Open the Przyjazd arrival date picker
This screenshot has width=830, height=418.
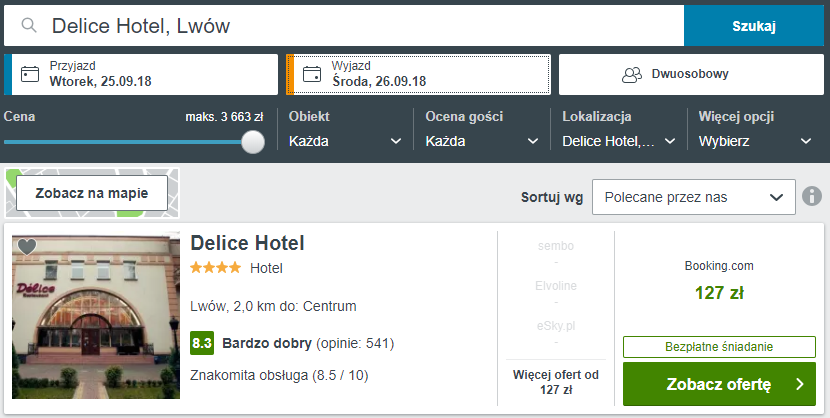point(141,74)
